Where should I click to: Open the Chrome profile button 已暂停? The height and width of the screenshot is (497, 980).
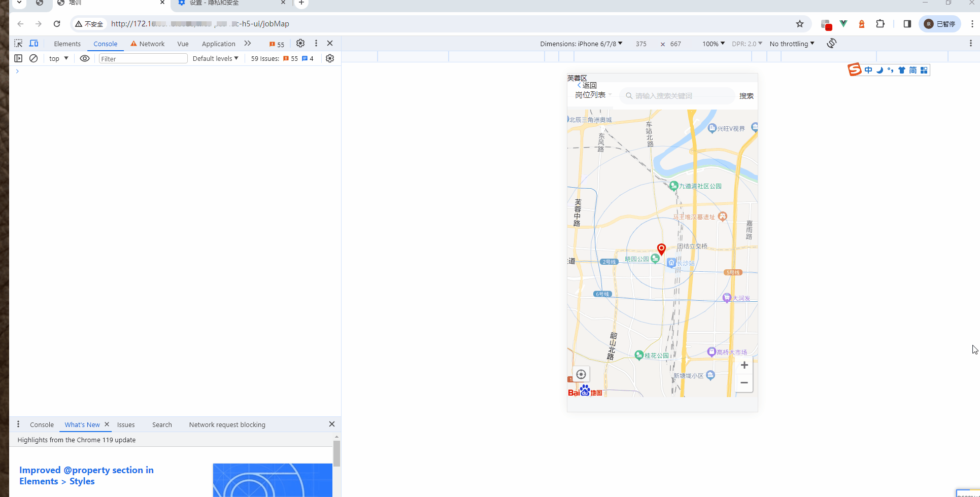(x=940, y=24)
